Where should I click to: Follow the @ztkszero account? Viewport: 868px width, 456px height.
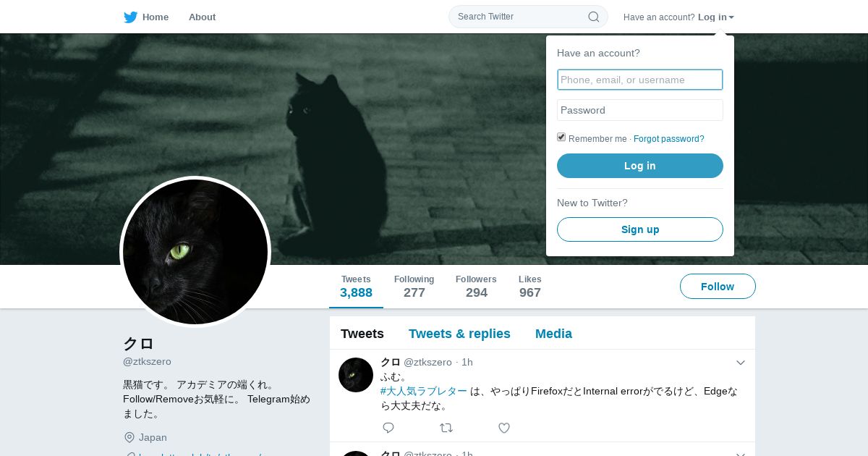pos(718,287)
